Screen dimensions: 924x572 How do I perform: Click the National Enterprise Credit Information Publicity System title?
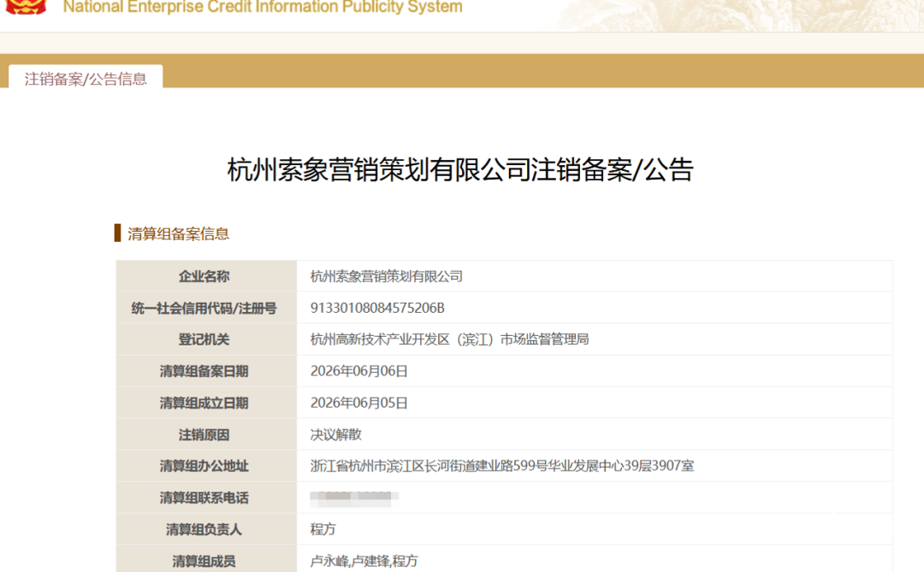point(263,7)
